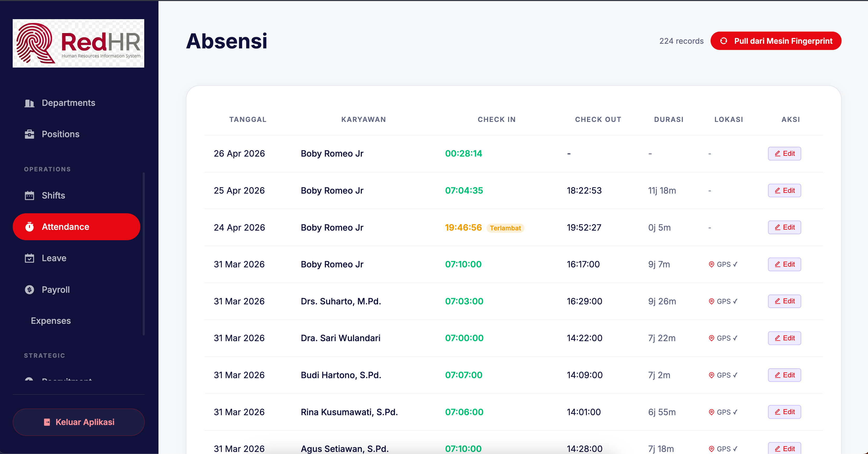The width and height of the screenshot is (868, 454).
Task: Open the Expenses menu item
Action: click(76, 321)
